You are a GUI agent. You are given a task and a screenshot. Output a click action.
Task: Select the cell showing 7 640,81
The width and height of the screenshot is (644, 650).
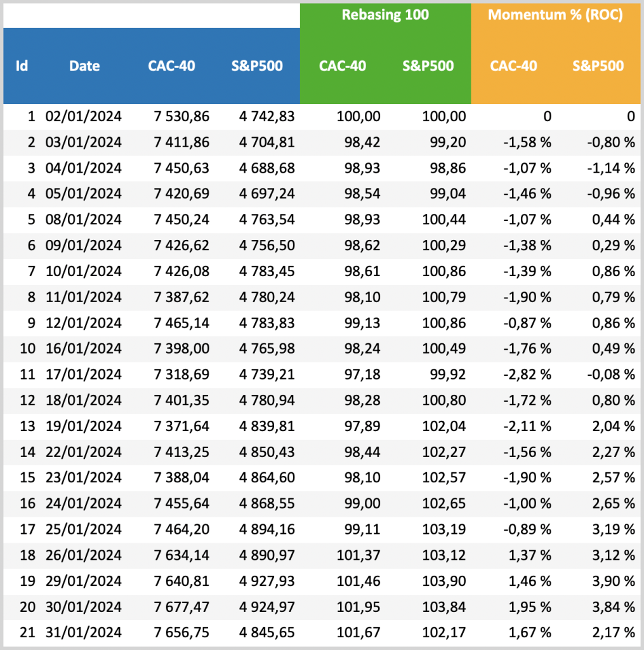coord(181,581)
